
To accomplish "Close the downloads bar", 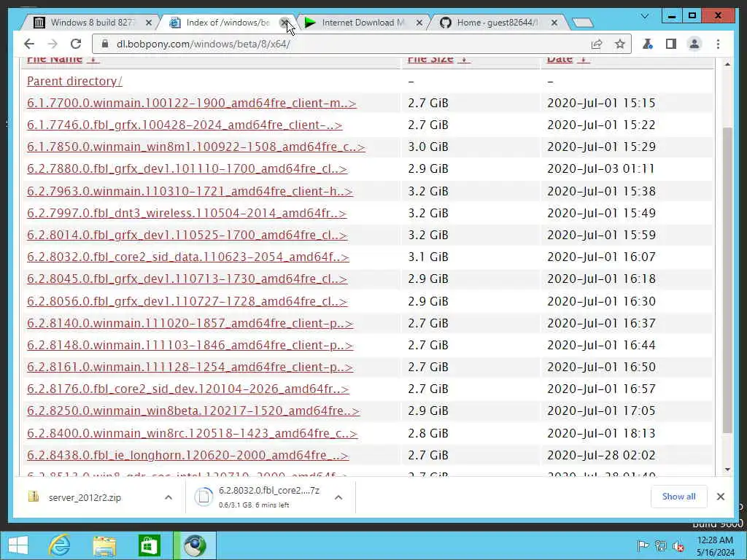I will (x=720, y=497).
